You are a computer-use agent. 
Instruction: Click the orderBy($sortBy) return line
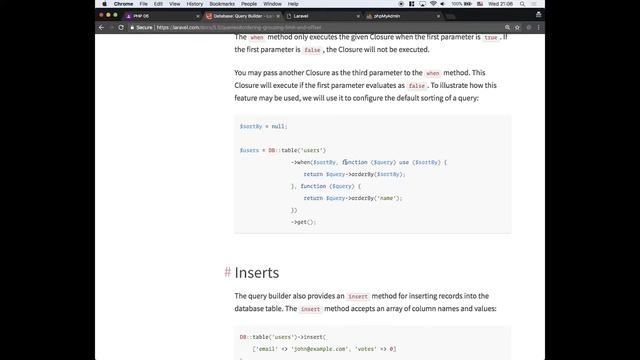355,174
